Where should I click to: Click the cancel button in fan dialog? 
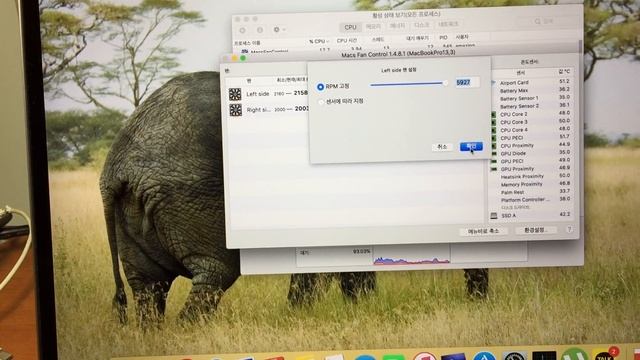[442, 147]
